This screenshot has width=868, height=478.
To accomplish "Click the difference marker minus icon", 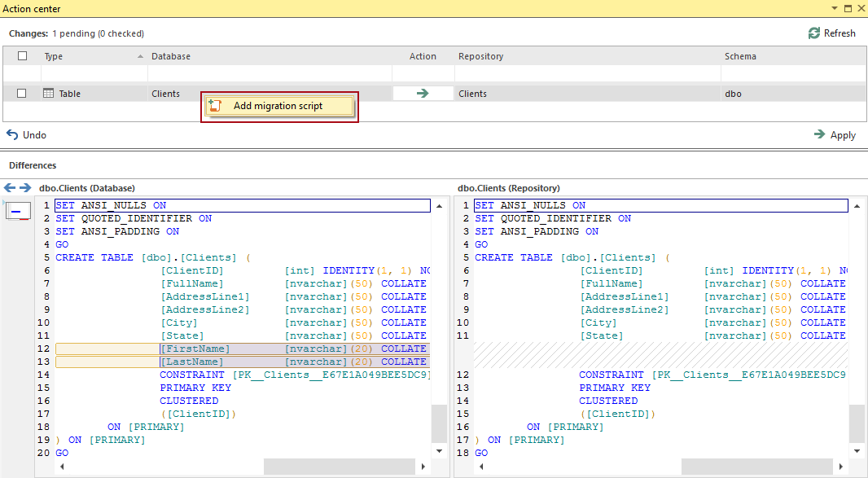I will point(17,212).
